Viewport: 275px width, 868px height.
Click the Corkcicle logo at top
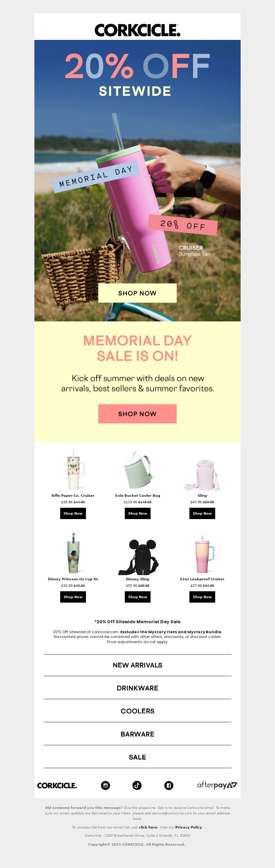137,30
